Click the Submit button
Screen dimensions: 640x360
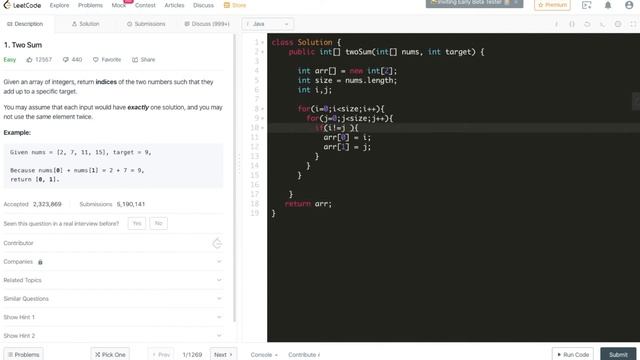pyautogui.click(x=618, y=354)
